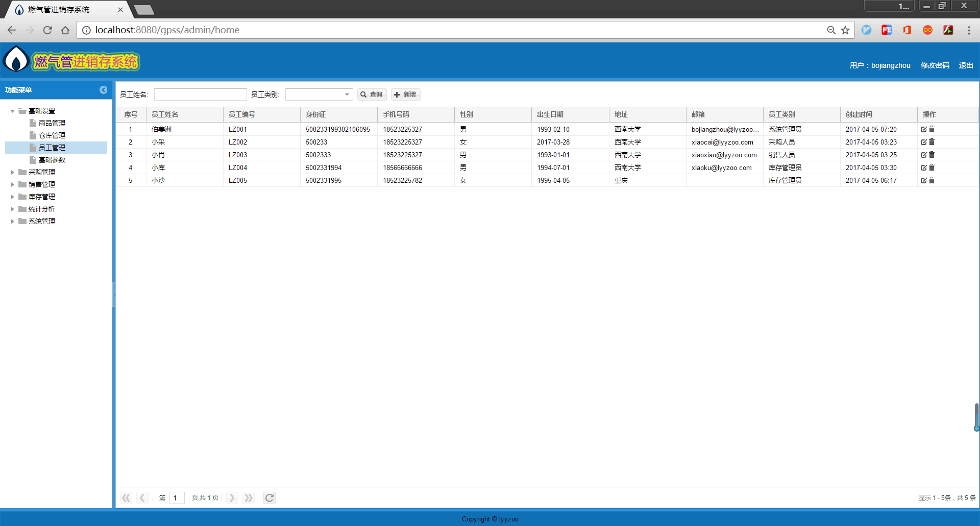Image resolution: width=980 pixels, height=526 pixels.
Task: Open 基础参数 in the menu tree
Action: 52,160
